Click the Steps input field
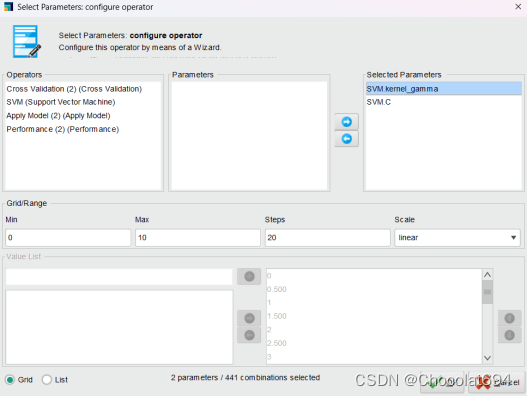The width and height of the screenshot is (527, 396). pos(327,238)
